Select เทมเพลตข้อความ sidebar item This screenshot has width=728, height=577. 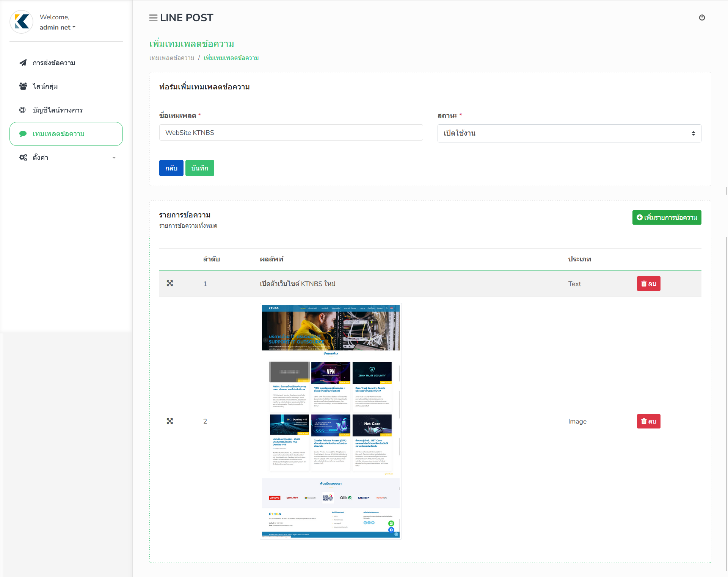[66, 134]
